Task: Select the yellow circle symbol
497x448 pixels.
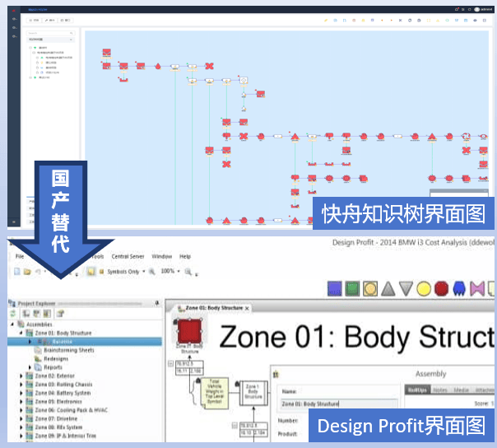Action: [x=424, y=289]
